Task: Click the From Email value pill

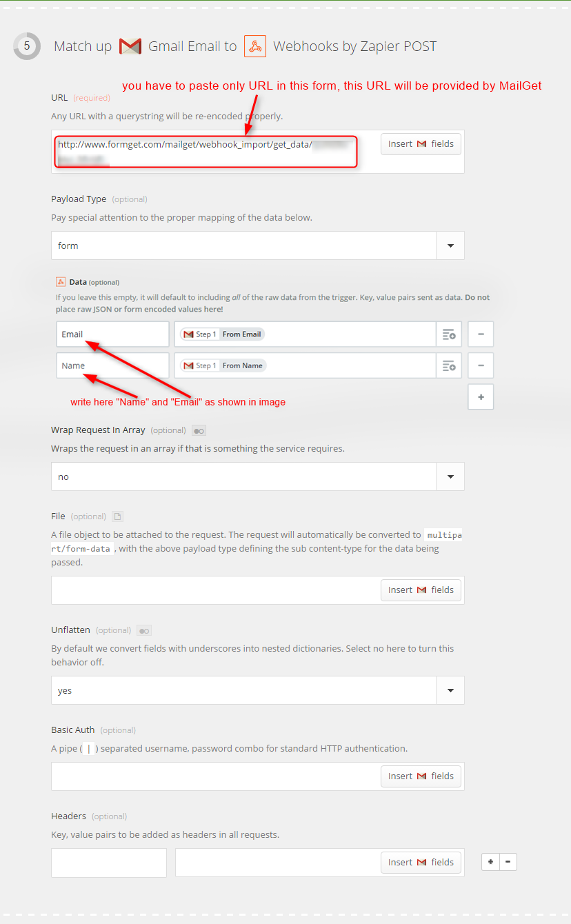Action: click(x=222, y=334)
